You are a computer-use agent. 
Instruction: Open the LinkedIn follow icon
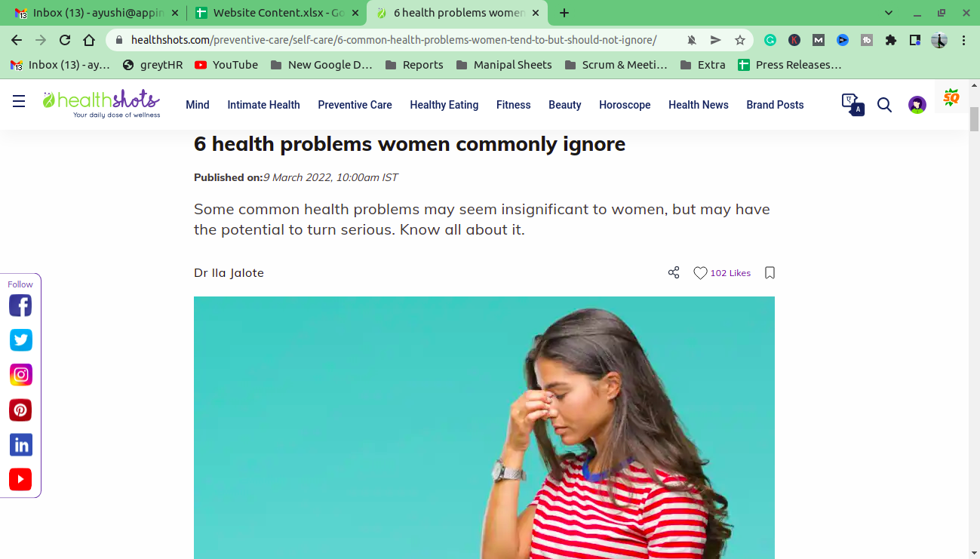20,445
